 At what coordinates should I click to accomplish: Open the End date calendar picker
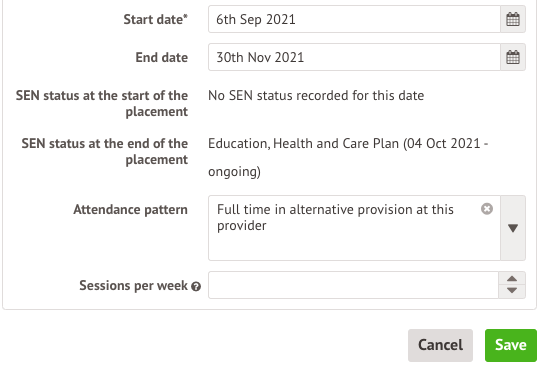pos(513,57)
